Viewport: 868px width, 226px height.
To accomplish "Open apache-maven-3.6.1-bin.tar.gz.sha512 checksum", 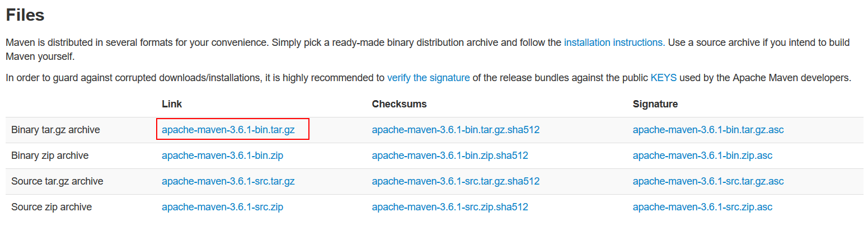I will click(x=456, y=130).
